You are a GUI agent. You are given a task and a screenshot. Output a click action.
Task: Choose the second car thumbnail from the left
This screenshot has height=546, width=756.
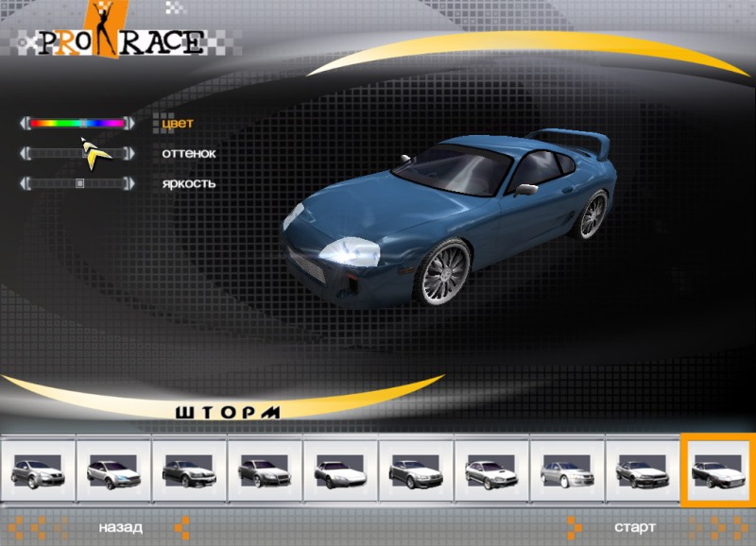click(112, 469)
